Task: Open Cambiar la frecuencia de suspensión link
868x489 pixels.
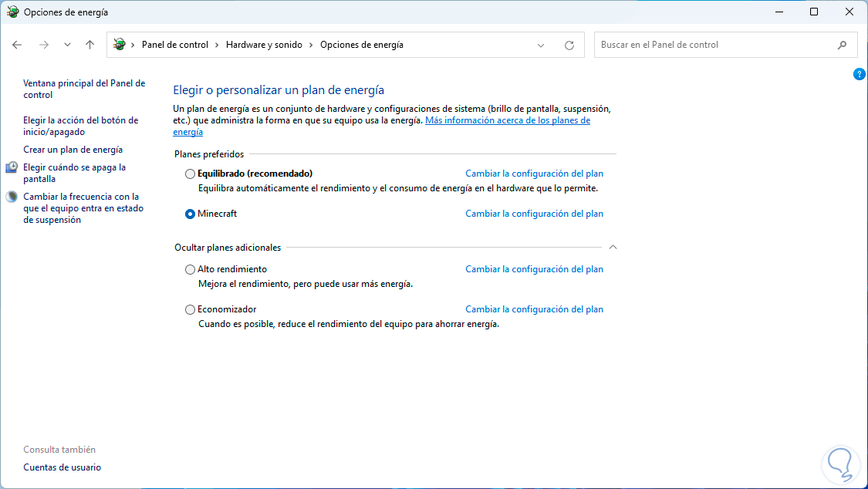Action: coord(83,208)
